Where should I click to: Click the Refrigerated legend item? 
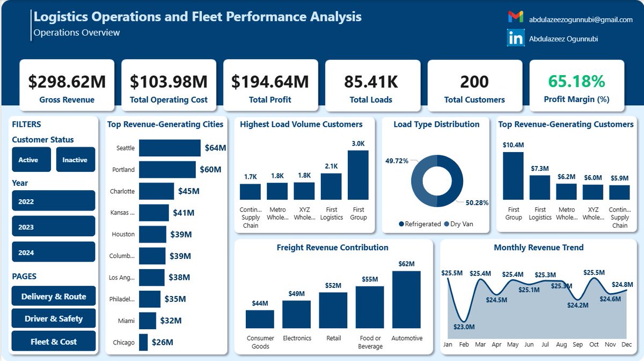pos(420,224)
